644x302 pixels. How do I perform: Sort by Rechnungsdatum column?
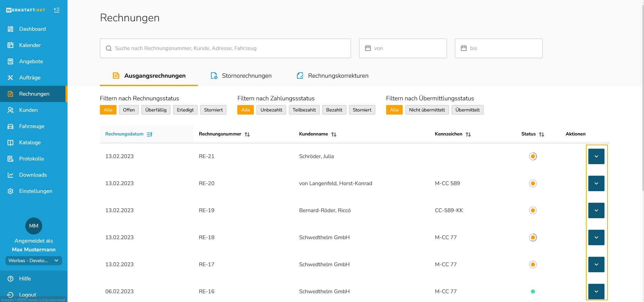click(x=146, y=134)
